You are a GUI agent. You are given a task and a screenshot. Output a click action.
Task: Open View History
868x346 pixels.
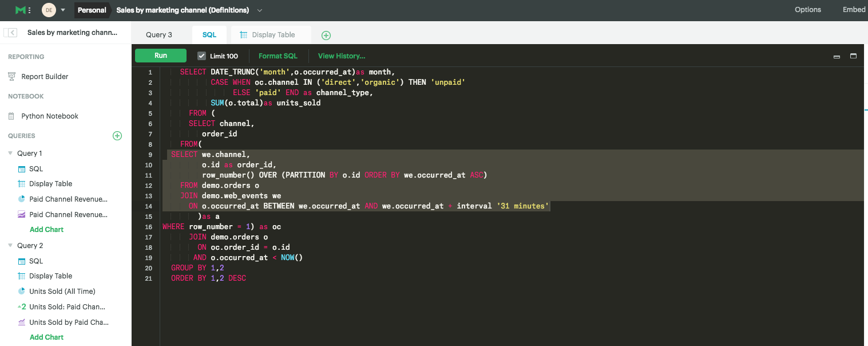pos(342,56)
